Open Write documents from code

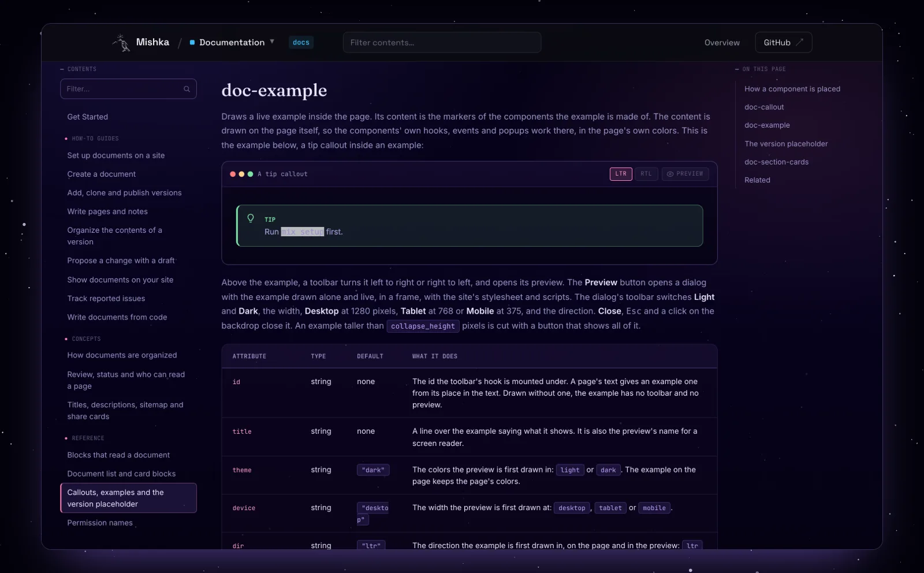point(117,317)
